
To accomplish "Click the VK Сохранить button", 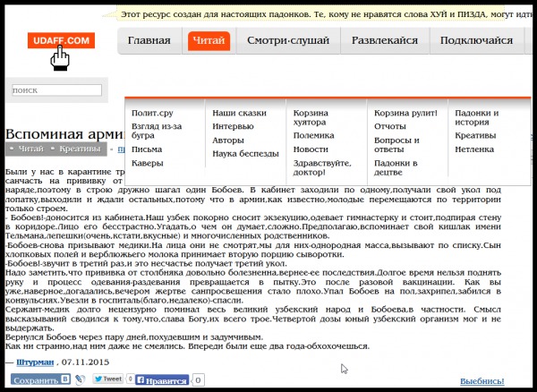I will coord(40,379).
